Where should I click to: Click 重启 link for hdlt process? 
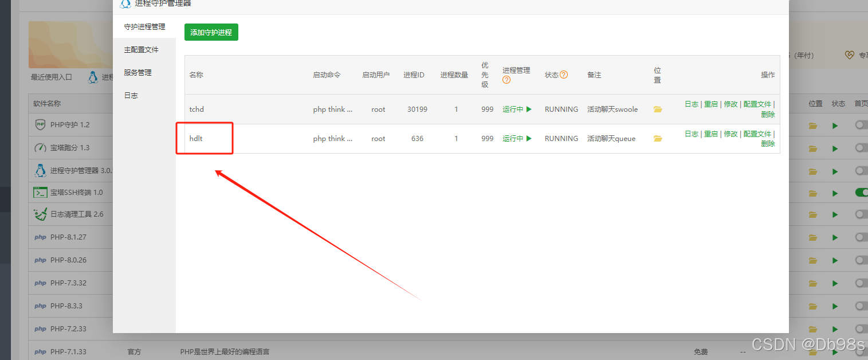tap(711, 134)
